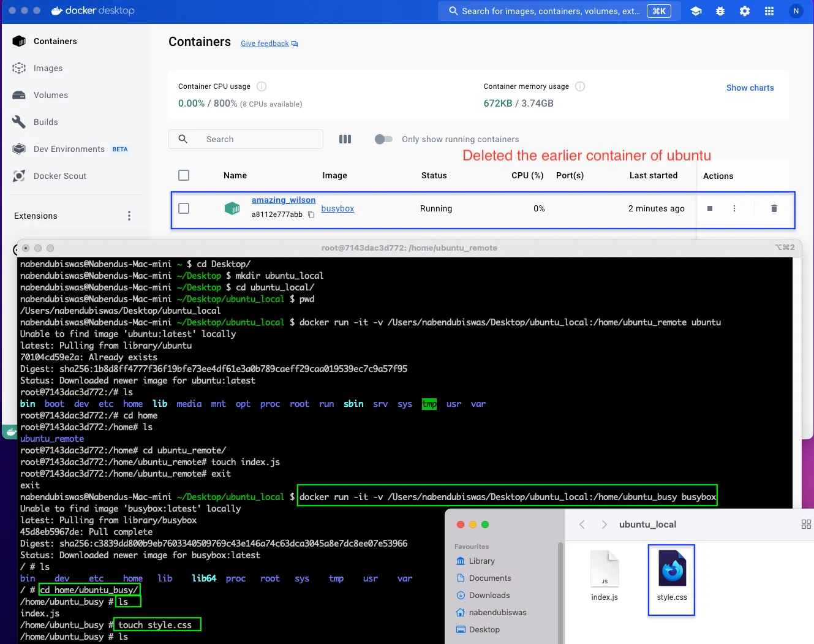Open the troubleshoot bug icon
This screenshot has width=814, height=644.
click(720, 11)
